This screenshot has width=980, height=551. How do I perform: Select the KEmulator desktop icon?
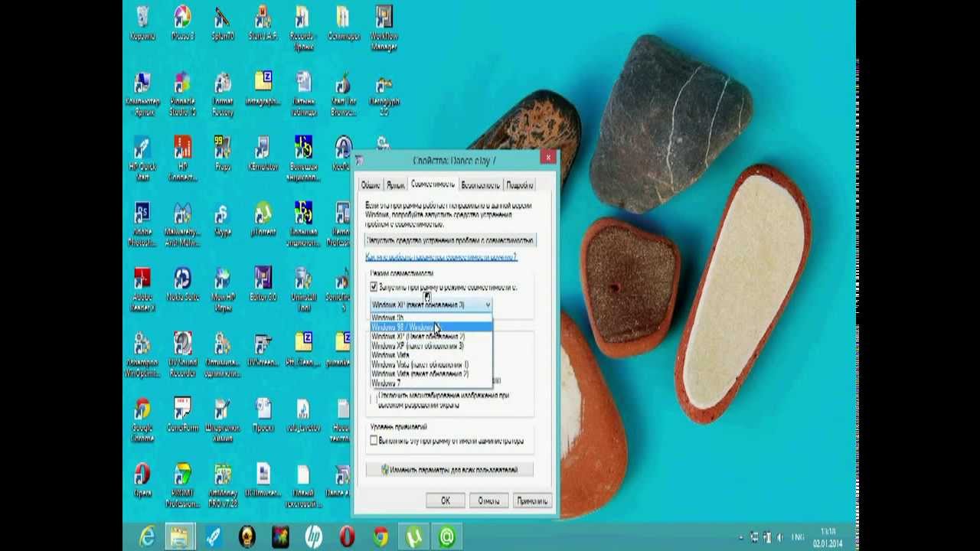(263, 153)
